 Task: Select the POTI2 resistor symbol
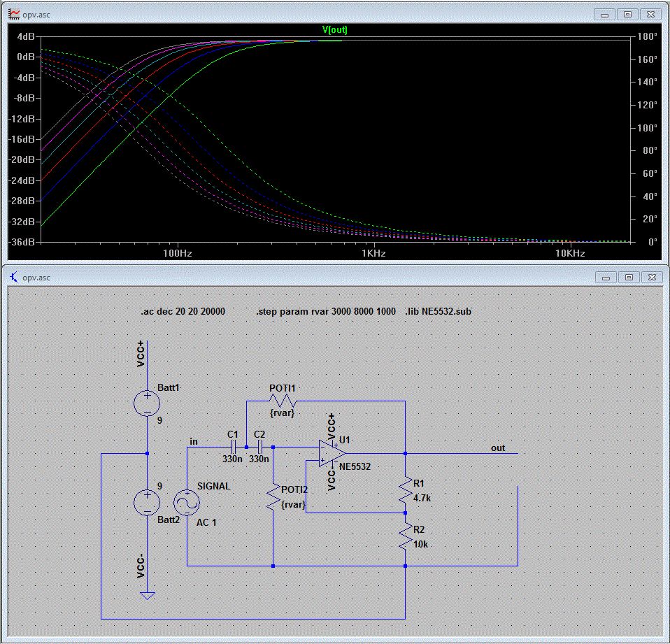(273, 498)
